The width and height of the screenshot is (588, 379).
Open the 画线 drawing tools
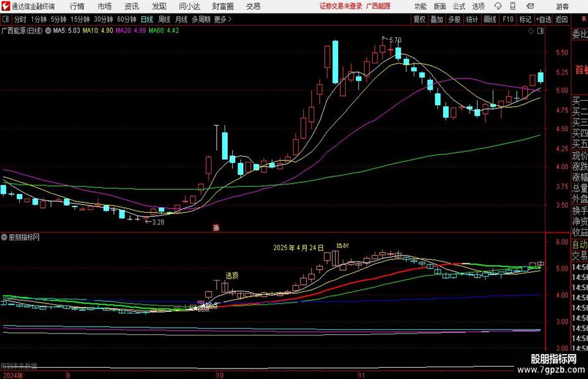[490, 19]
